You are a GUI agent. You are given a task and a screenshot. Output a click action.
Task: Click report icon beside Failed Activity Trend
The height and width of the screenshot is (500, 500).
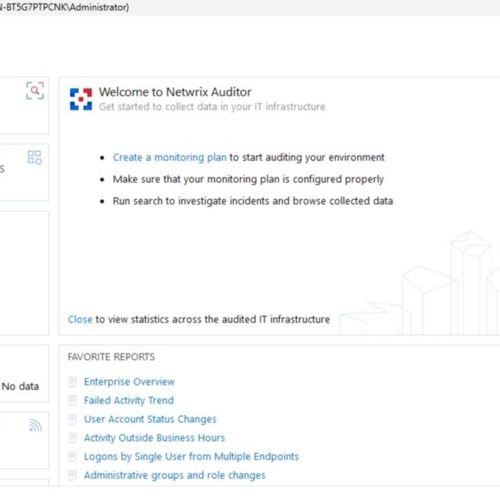[72, 400]
